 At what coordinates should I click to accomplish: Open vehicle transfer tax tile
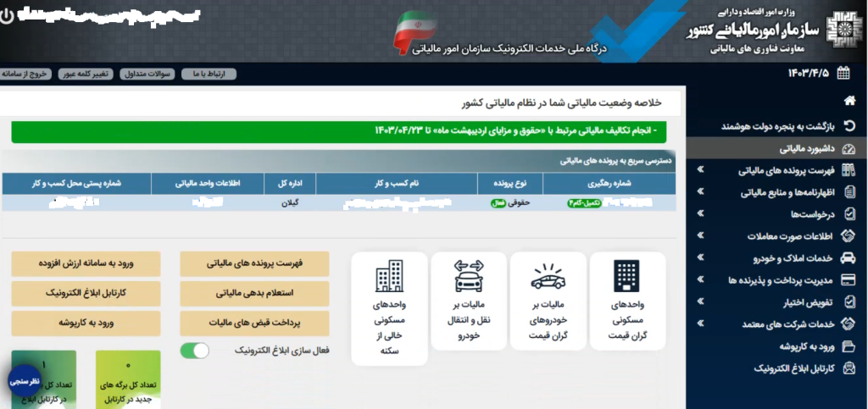point(469,300)
